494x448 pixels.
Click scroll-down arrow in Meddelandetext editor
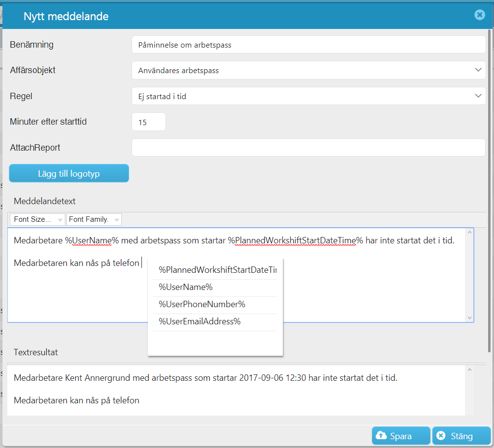(469, 317)
